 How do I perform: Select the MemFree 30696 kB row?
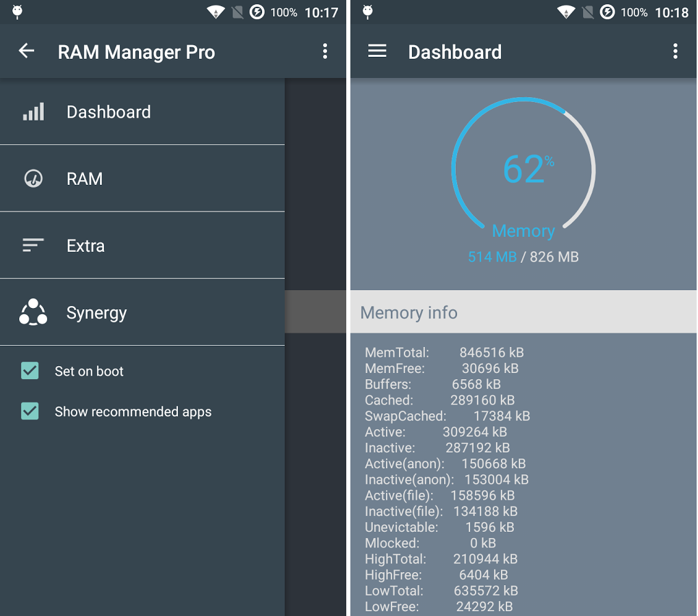click(441, 368)
